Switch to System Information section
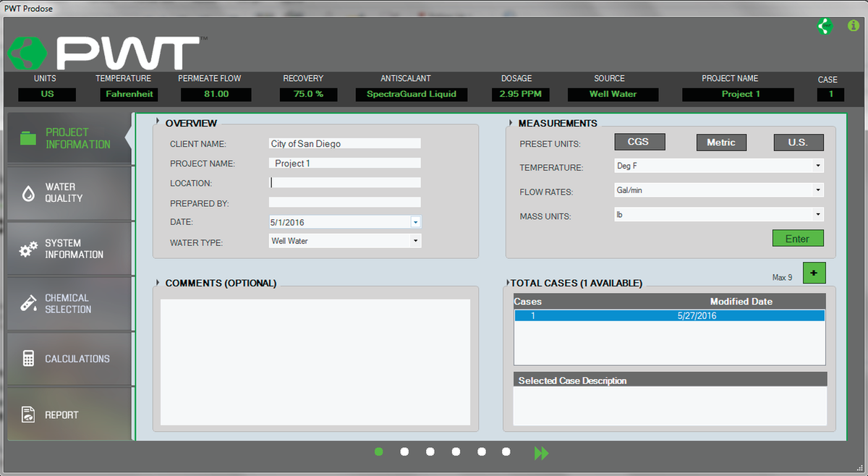 point(69,249)
